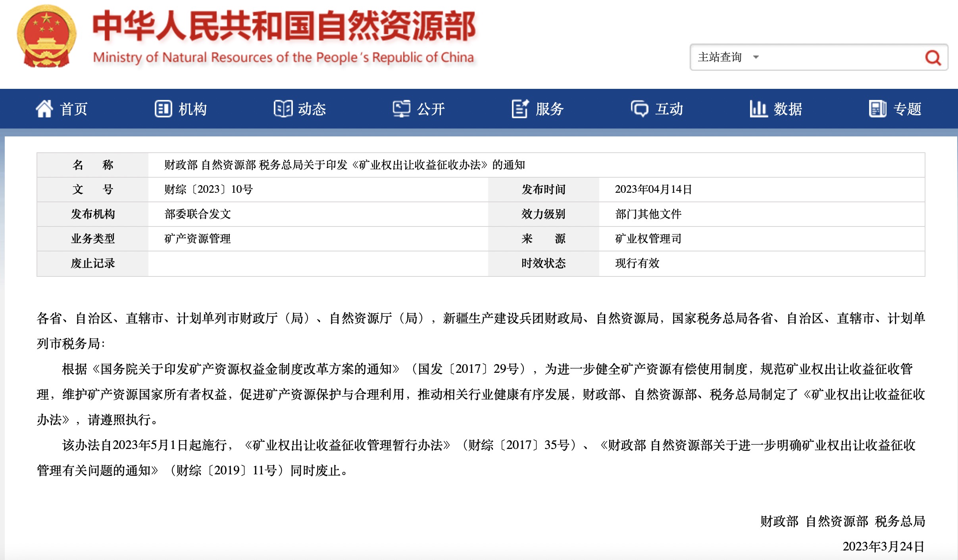Click the open book icon beside 动态
This screenshot has width=958, height=560.
click(x=283, y=109)
